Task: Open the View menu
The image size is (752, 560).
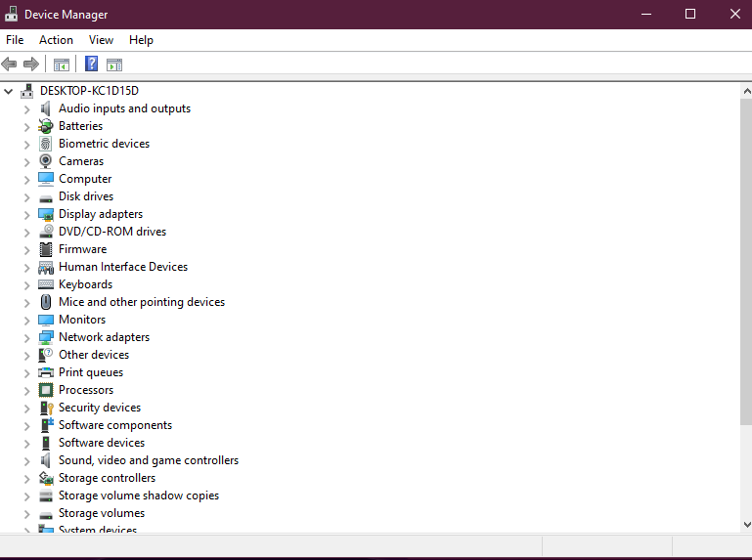Action: tap(101, 40)
